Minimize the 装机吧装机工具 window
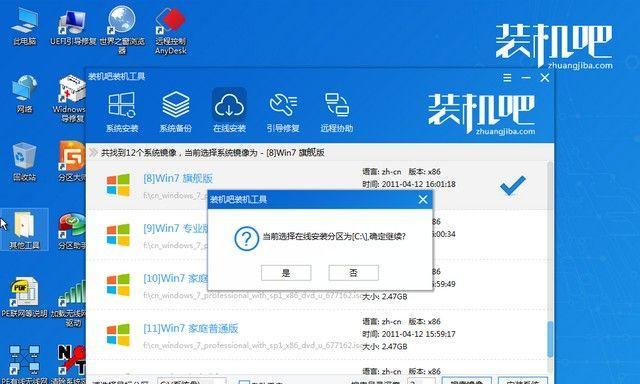640x384 pixels. pyautogui.click(x=526, y=78)
